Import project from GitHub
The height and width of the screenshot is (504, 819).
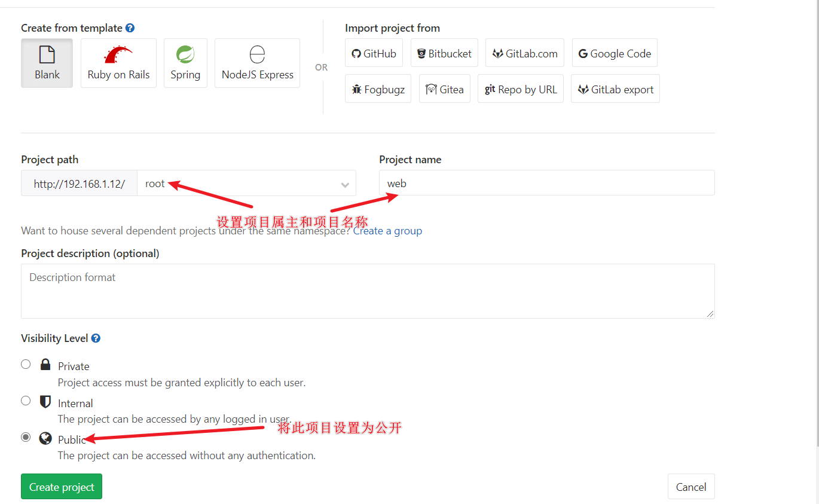click(x=374, y=53)
